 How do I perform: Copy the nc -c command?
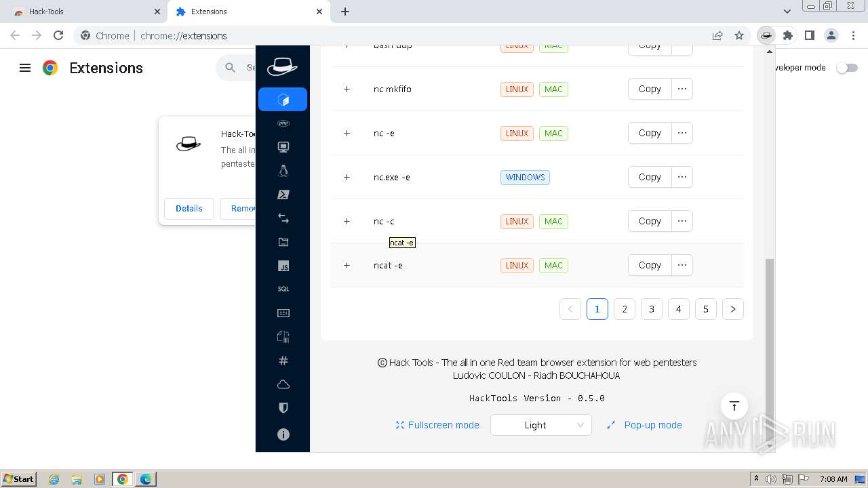click(650, 221)
